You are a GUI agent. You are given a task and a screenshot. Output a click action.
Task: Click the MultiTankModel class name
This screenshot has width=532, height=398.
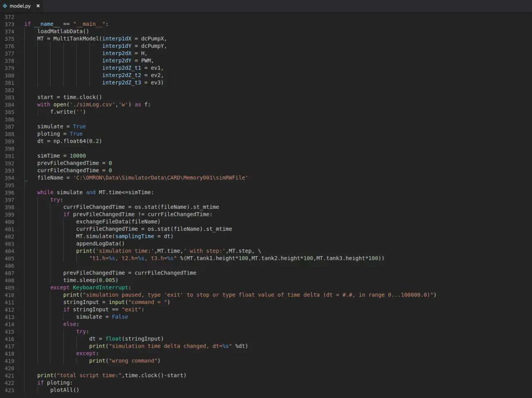point(76,39)
